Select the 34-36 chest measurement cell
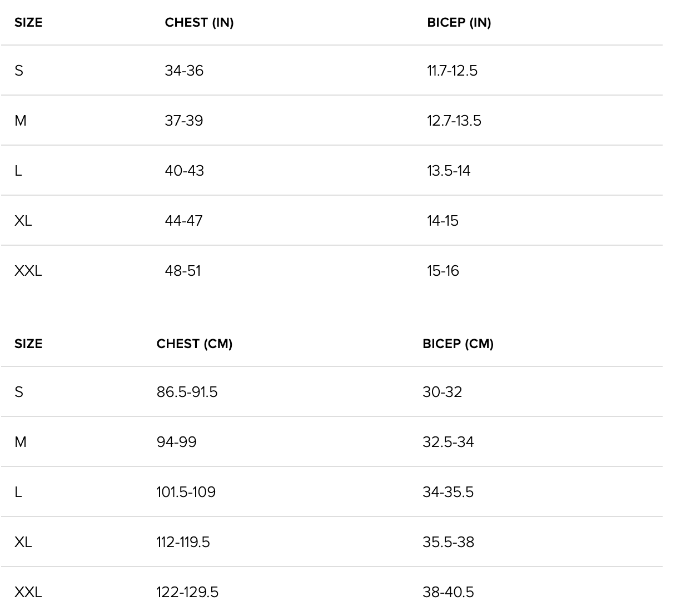Image resolution: width=676 pixels, height=616 pixels. [x=184, y=71]
